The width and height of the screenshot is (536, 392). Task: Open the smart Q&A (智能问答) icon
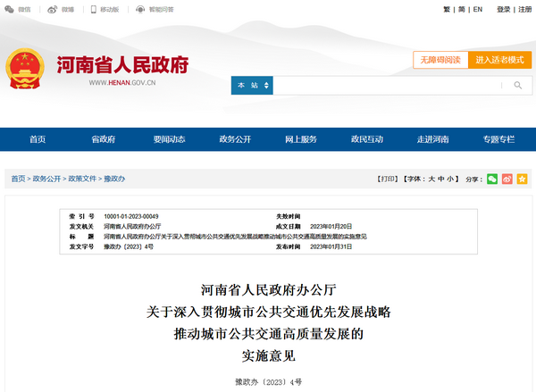pyautogui.click(x=140, y=9)
